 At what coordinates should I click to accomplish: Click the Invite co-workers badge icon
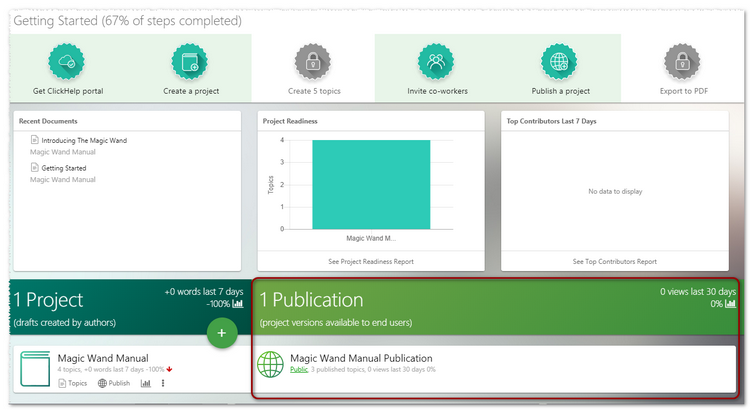pos(436,62)
